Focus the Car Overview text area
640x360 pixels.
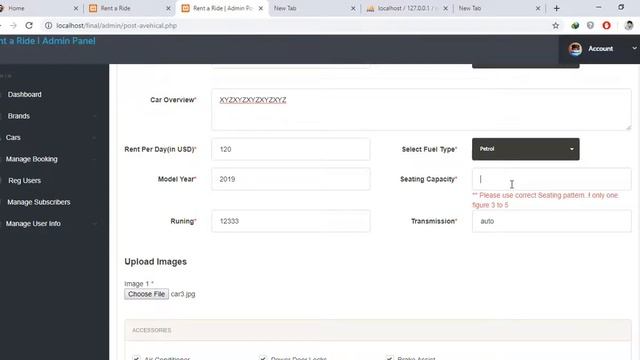pos(421,109)
